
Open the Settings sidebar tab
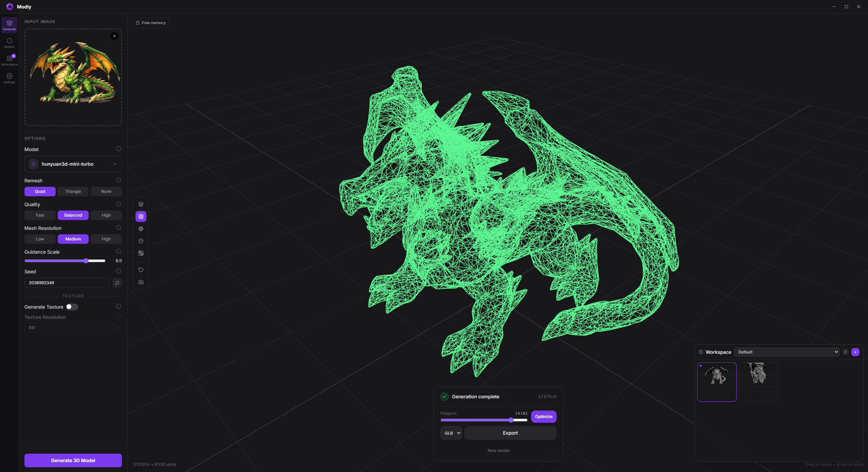pyautogui.click(x=9, y=78)
